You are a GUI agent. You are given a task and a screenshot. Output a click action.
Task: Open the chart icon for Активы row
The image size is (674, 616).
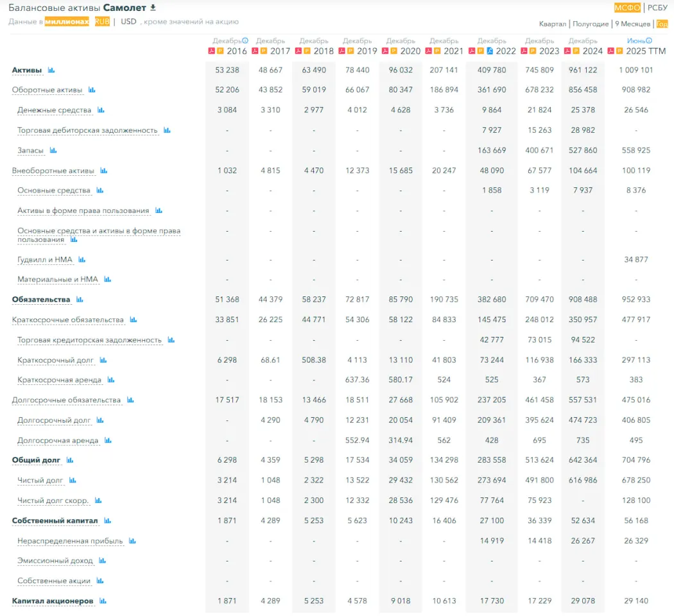[x=51, y=70]
